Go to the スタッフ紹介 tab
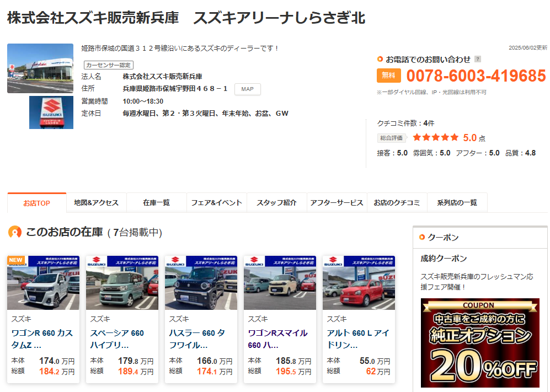Viewport: 550px width, 392px height. (276, 203)
